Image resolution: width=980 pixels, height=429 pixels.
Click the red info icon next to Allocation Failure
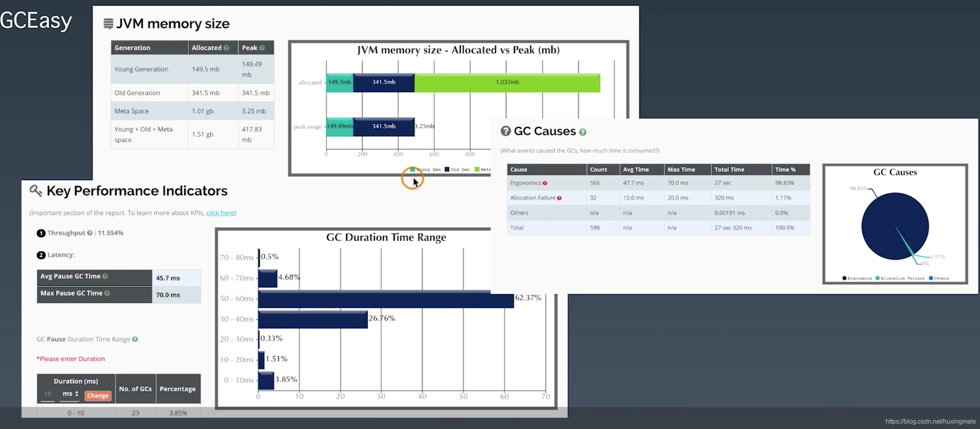[x=559, y=198]
